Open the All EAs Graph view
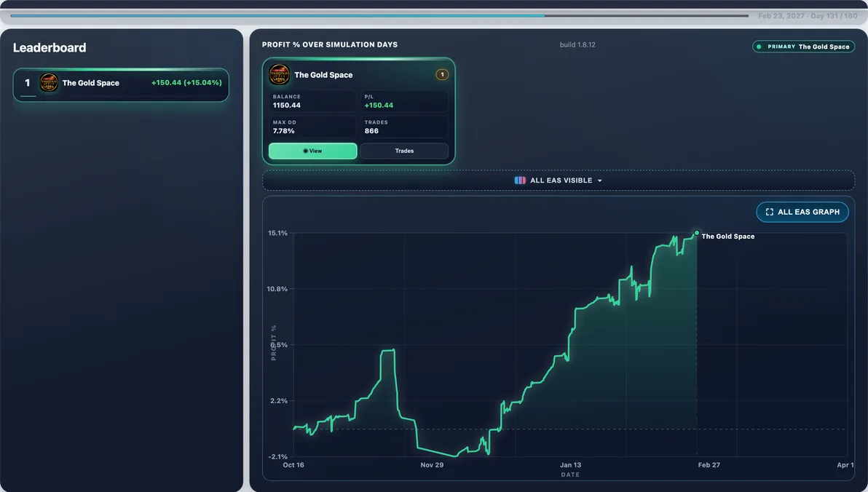The height and width of the screenshot is (492, 868). click(x=802, y=212)
